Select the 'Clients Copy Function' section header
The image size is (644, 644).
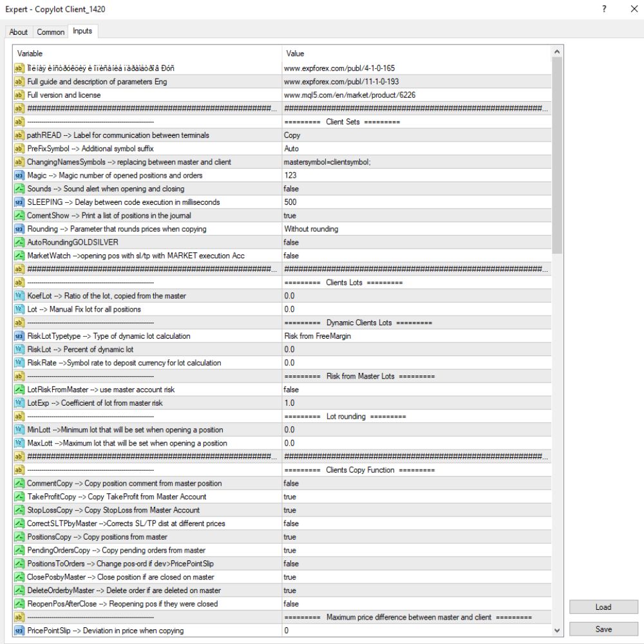click(359, 470)
